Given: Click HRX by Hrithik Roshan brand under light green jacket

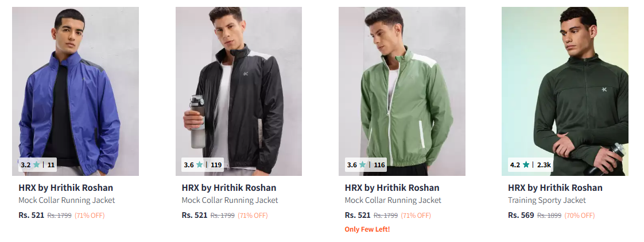Looking at the screenshot, I should 392,188.
